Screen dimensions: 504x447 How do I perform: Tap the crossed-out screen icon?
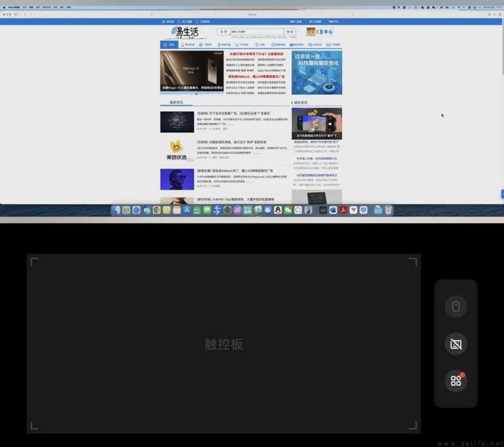(456, 344)
